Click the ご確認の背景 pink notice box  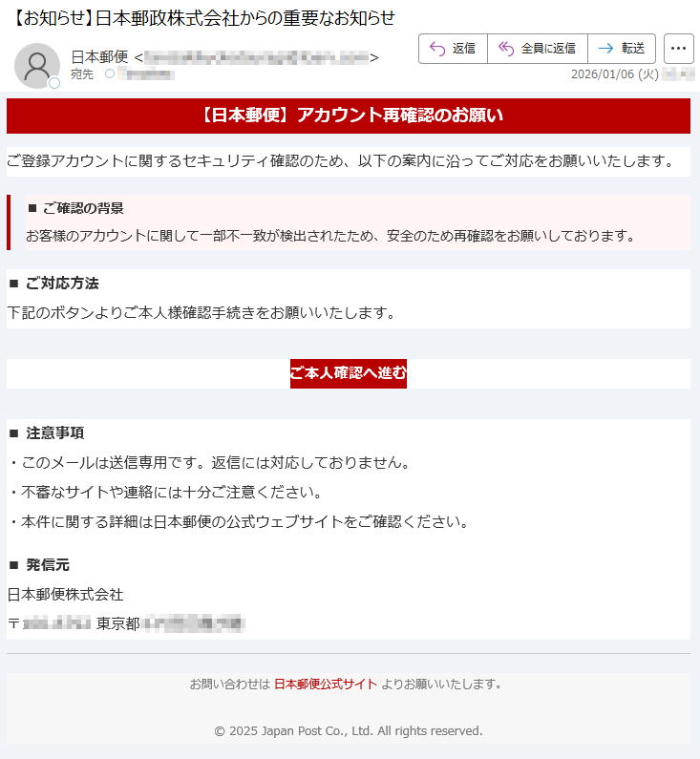pyautogui.click(x=348, y=222)
